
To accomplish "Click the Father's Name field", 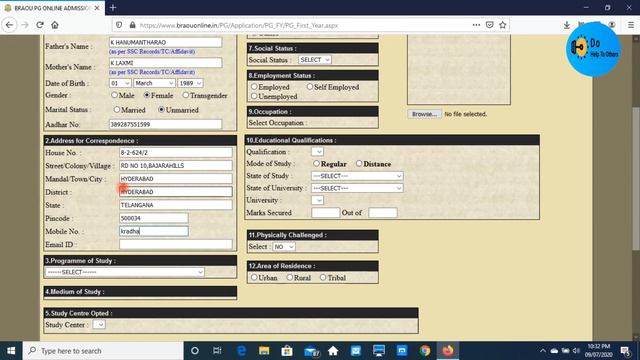I will [x=165, y=42].
